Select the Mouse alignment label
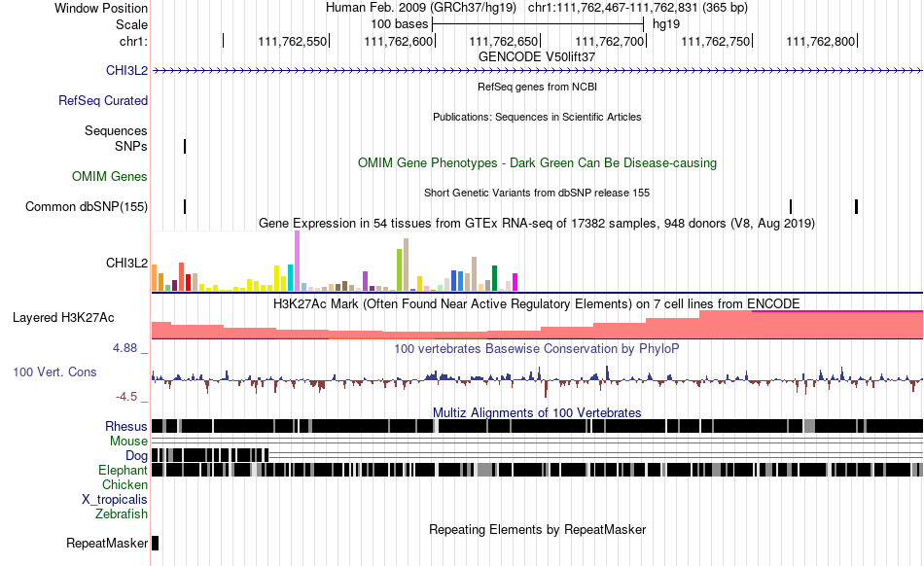 128,442
